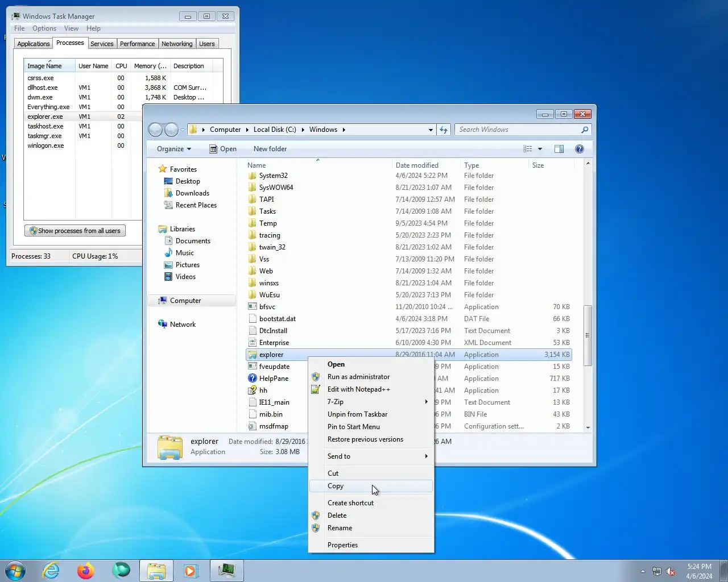
Task: Choose Run as administrator
Action: [371, 377]
